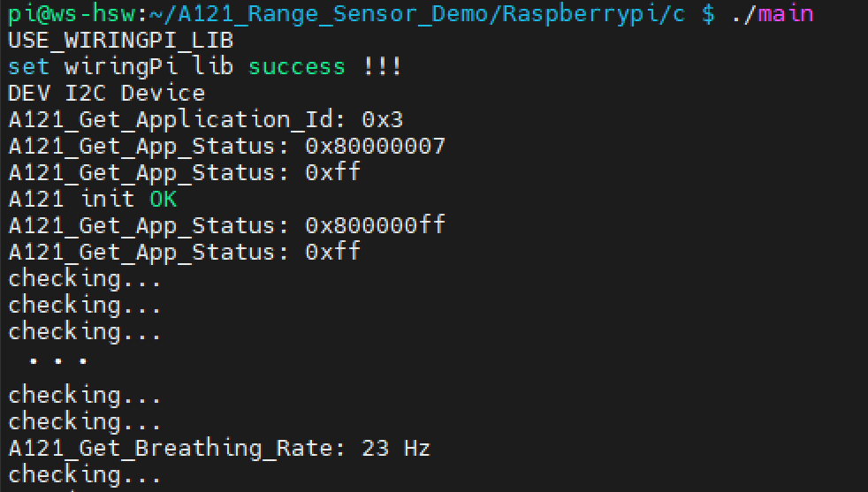Click the three-dot ellipsis line
Image resolution: width=868 pixels, height=492 pixels.
(x=58, y=361)
